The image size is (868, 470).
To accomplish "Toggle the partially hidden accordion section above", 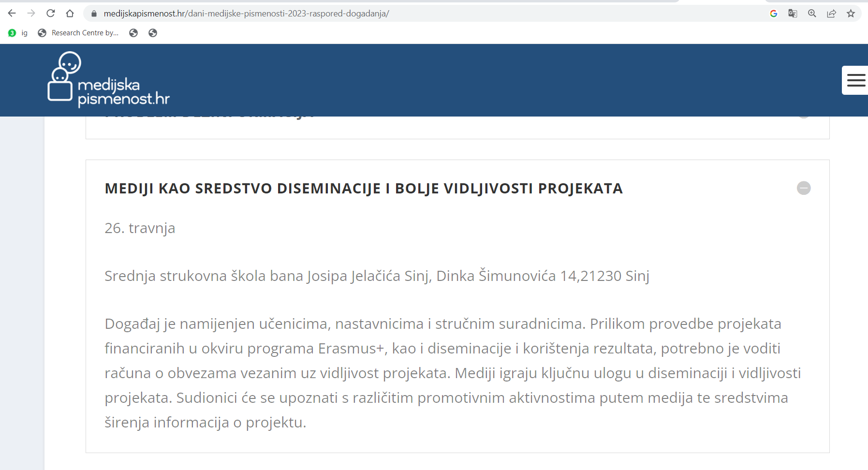I will [457, 127].
